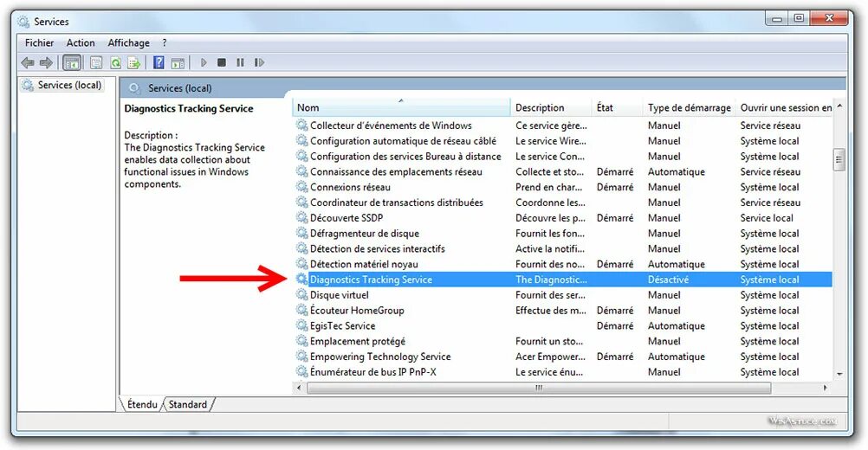The height and width of the screenshot is (450, 868).
Task: Click the gear icon beside Découverte SSDP
Action: click(x=301, y=218)
